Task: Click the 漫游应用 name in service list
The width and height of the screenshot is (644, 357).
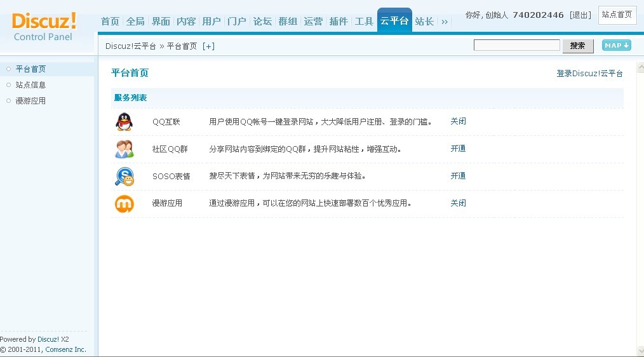Action: (167, 203)
